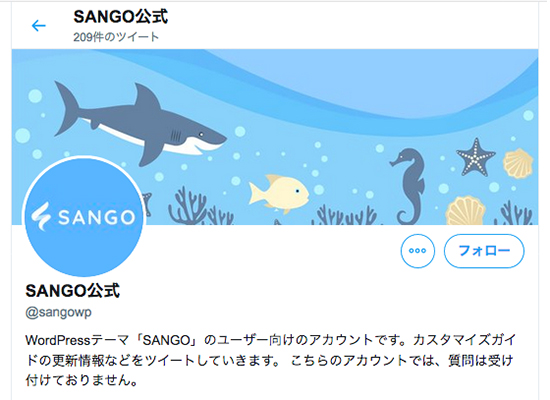Open the three-dot more options menu
The width and height of the screenshot is (550, 400).
point(417,251)
